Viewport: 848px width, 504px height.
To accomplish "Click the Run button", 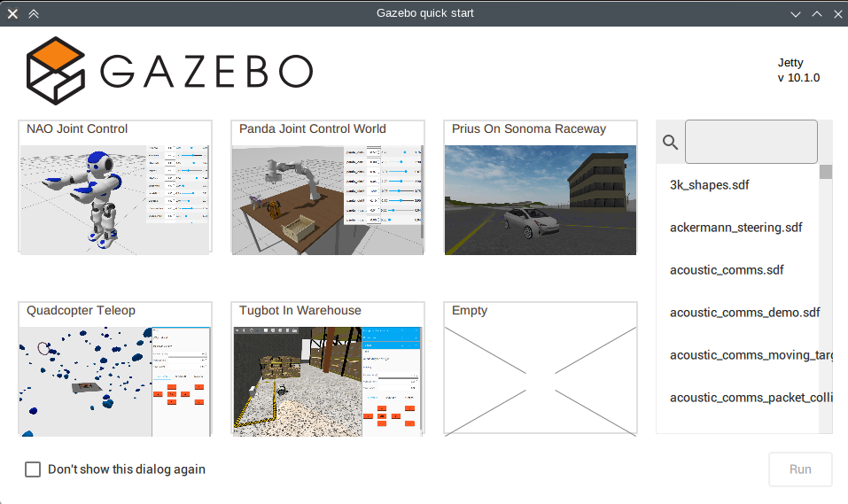I will click(800, 469).
